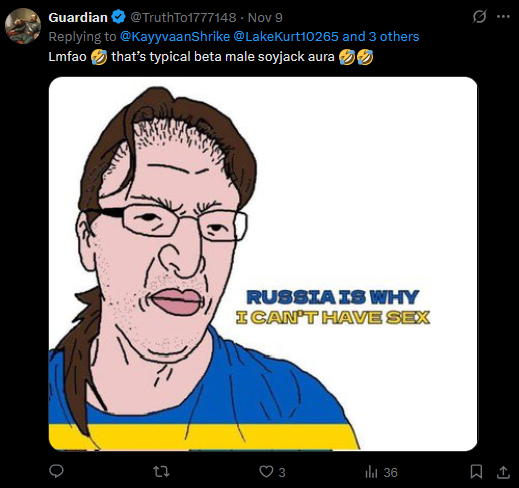The width and height of the screenshot is (519, 488).
Task: Share the post via upload arrow icon
Action: click(503, 472)
